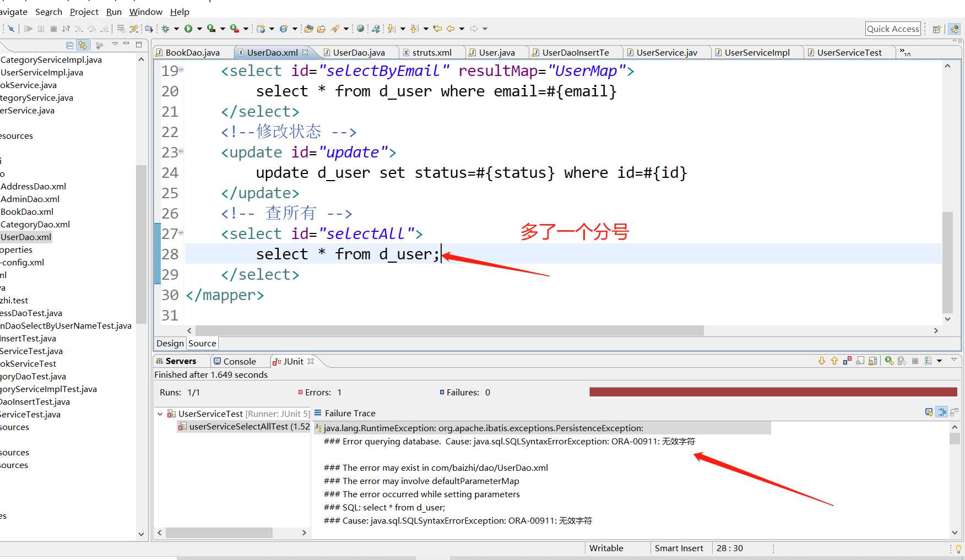Viewport: 965px width, 560px height.
Task: Click Previous Annotation arrow icon
Action: [x=414, y=29]
